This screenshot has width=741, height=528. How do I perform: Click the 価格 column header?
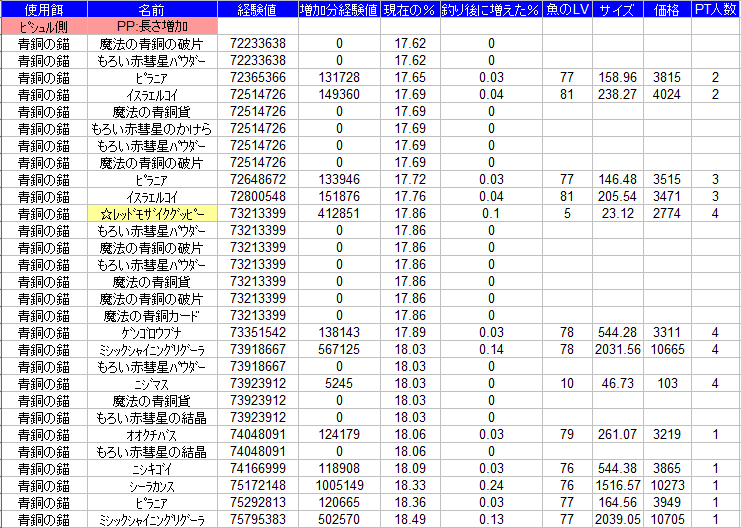coord(666,10)
